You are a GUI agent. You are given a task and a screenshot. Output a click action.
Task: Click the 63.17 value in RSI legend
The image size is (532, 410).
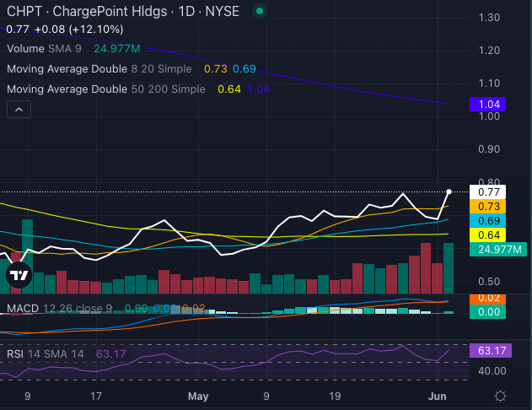click(x=111, y=354)
